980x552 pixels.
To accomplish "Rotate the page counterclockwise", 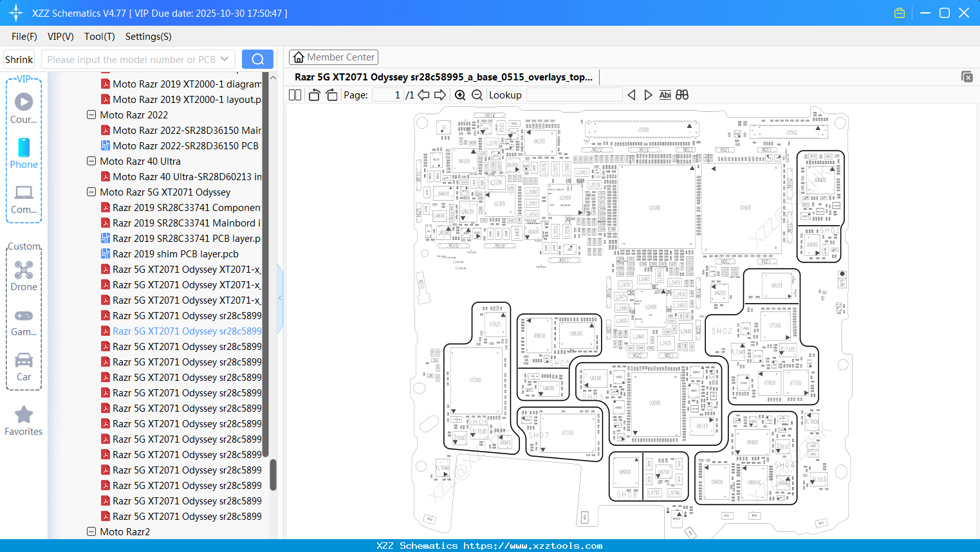I will 314,95.
